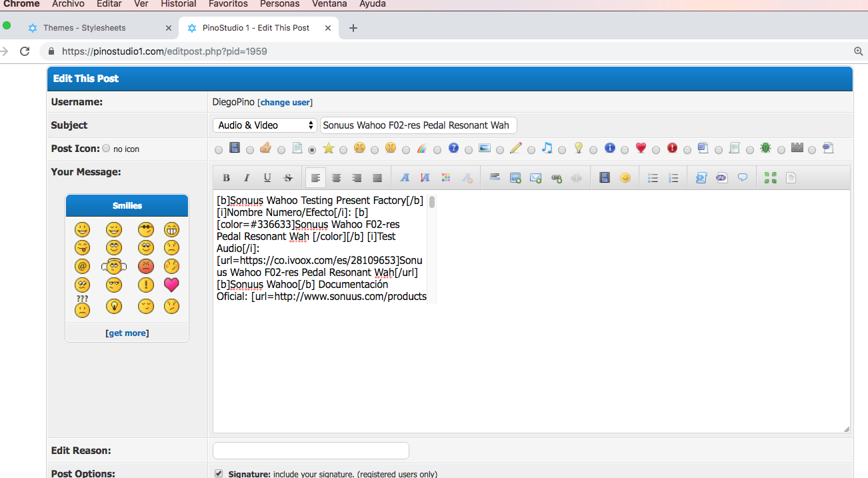Screen dimensions: 868x478
Task: Toggle bold formatting in editor toolbar
Action: [x=227, y=178]
